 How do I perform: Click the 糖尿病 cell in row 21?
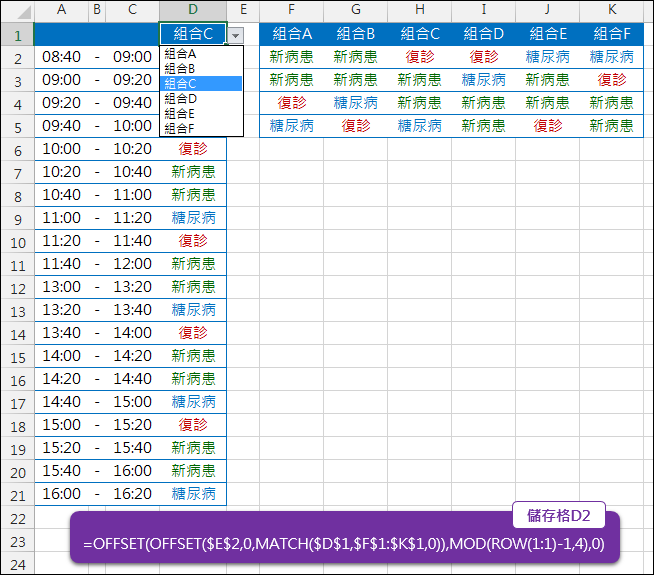pyautogui.click(x=193, y=494)
